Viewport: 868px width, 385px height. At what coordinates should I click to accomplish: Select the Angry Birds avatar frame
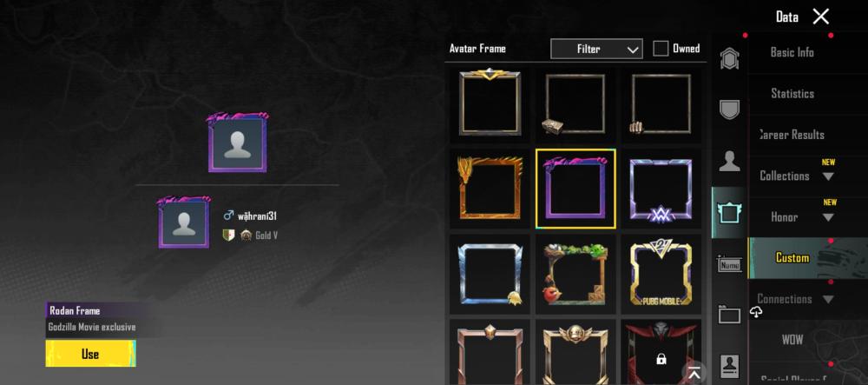coord(575,275)
